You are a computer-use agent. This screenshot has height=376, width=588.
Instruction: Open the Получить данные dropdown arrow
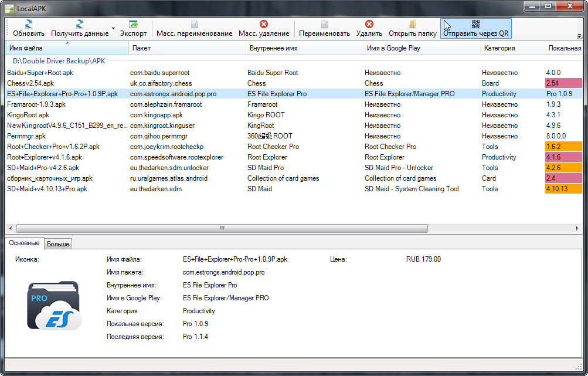click(113, 29)
